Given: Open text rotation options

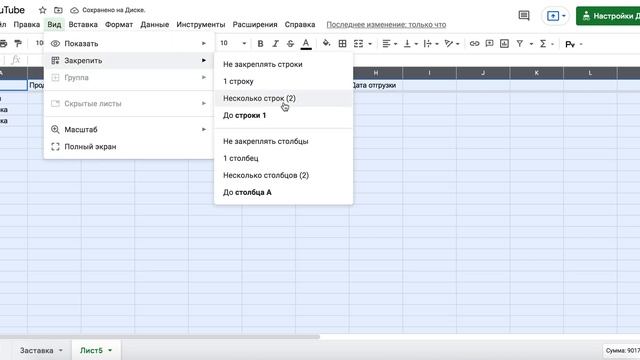Looking at the screenshot, I should click(x=451, y=44).
